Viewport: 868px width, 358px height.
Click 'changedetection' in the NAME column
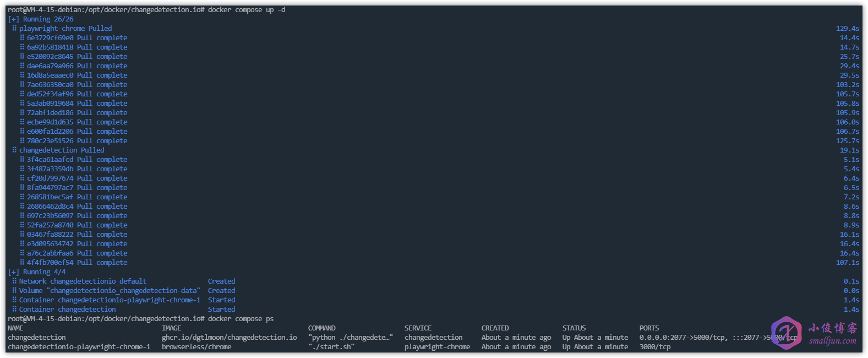coord(37,338)
